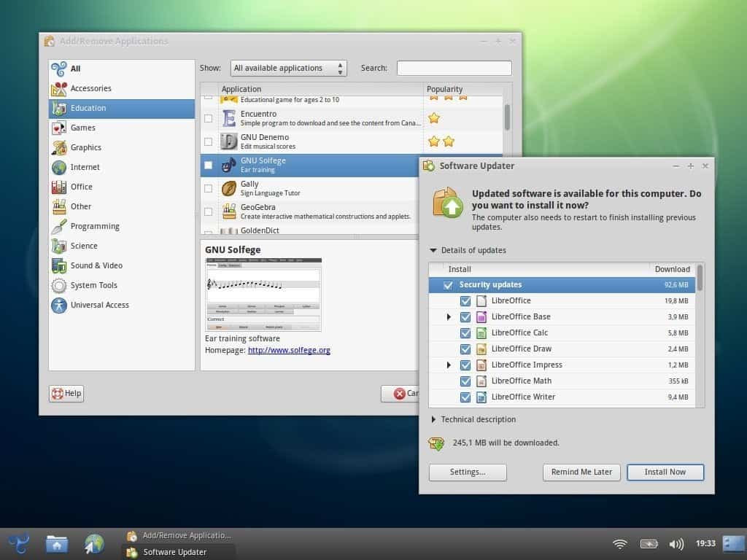Image resolution: width=747 pixels, height=560 pixels.
Task: Open the Internet globe category
Action: [59, 167]
